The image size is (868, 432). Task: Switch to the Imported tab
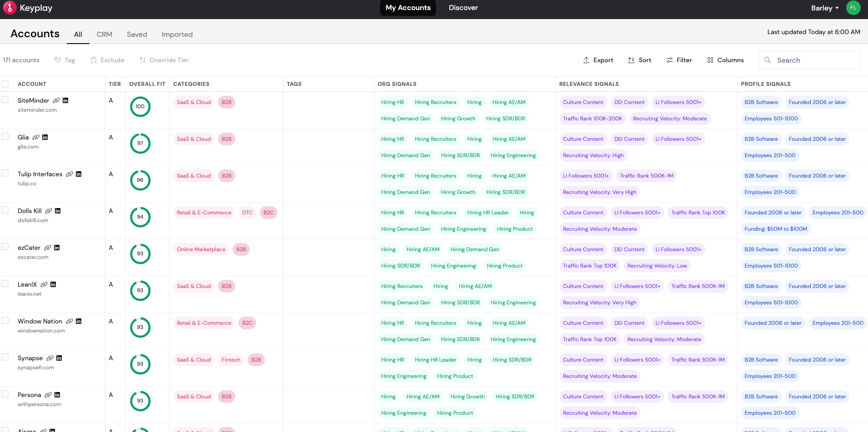177,35
